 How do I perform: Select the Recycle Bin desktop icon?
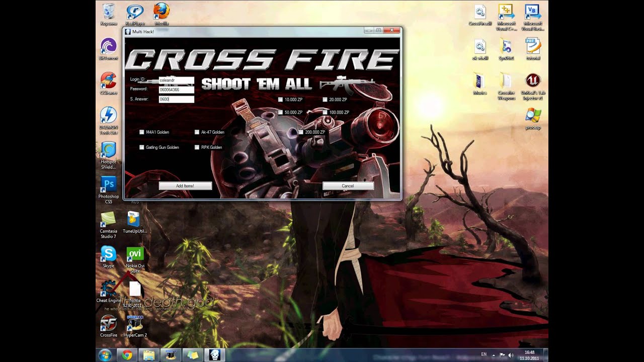108,15
